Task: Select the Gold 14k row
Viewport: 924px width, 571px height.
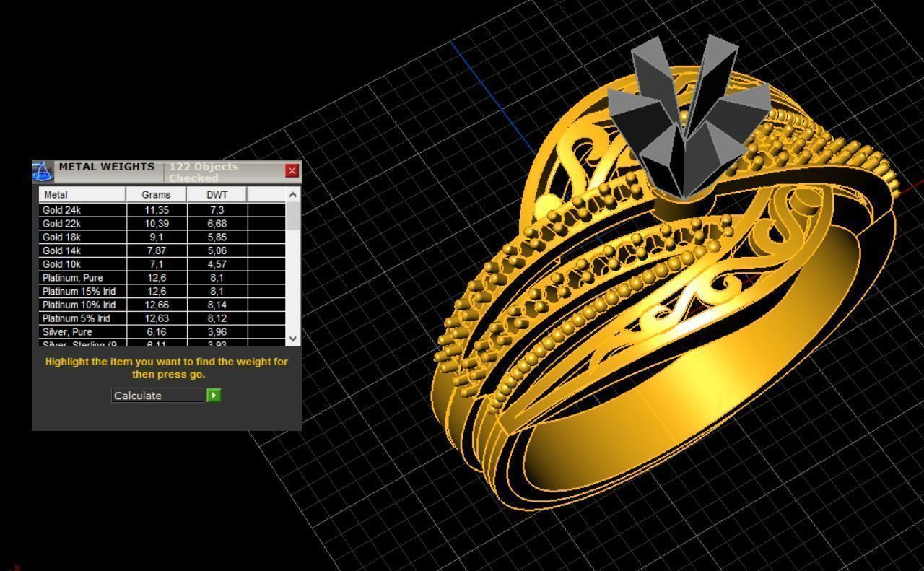Action: pyautogui.click(x=162, y=250)
